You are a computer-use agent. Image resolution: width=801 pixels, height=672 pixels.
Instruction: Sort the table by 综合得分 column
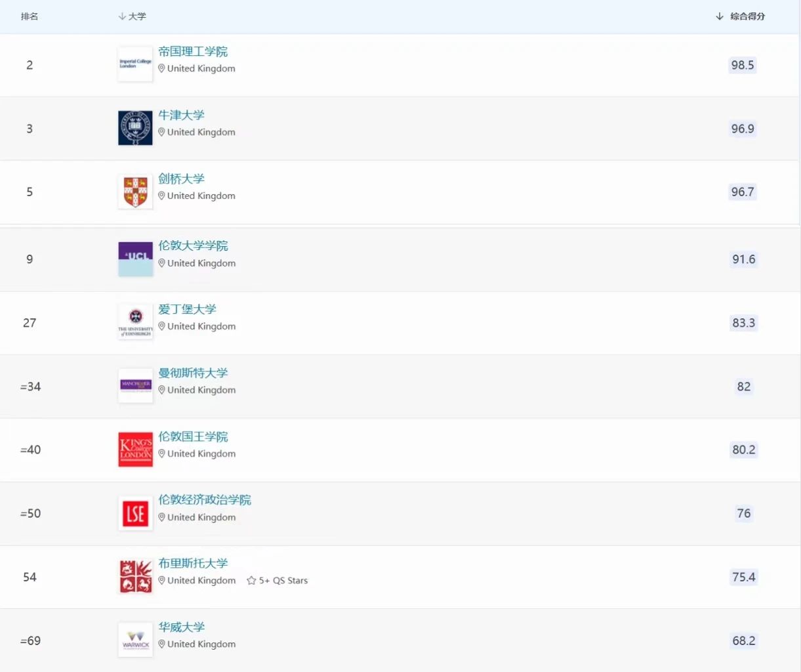tap(741, 16)
